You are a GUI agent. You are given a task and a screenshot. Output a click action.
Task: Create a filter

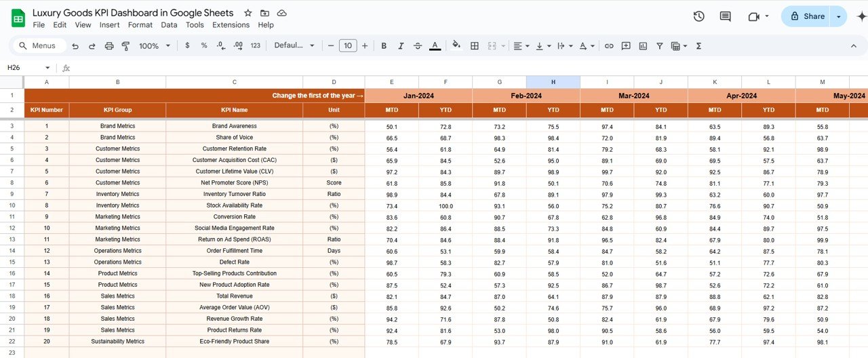coord(659,45)
